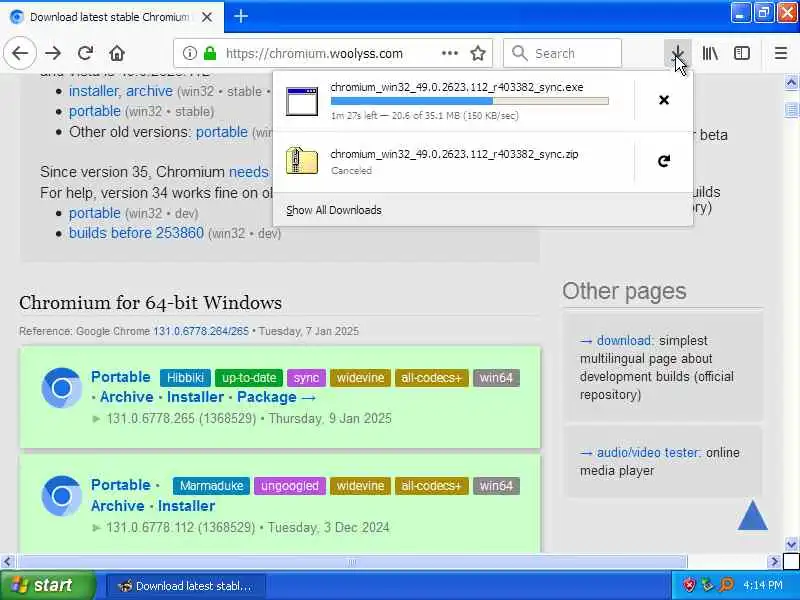Toggle the sidebar view button
The image size is (800, 600).
(742, 53)
